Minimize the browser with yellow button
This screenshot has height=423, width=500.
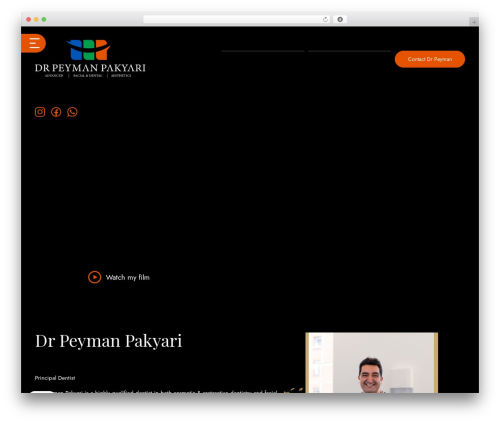tap(36, 19)
